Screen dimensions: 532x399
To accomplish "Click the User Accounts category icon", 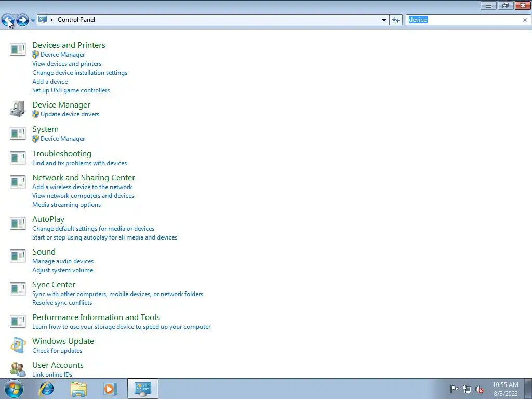I will (18, 369).
